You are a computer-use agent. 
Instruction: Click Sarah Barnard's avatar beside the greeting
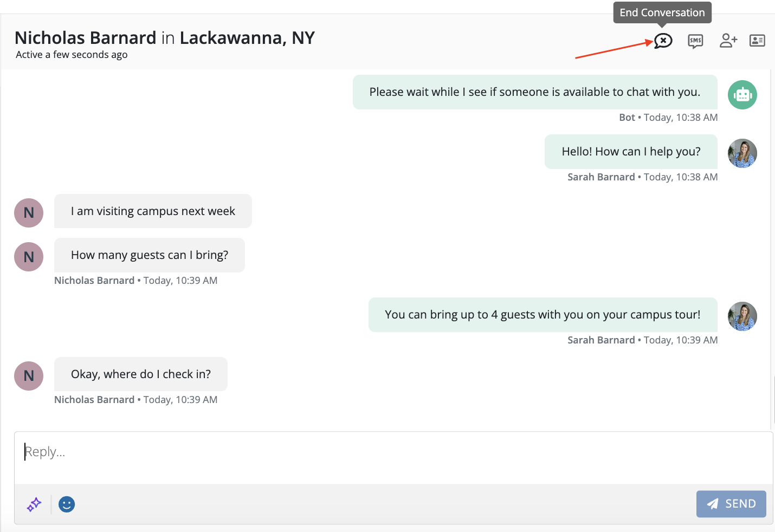742,153
